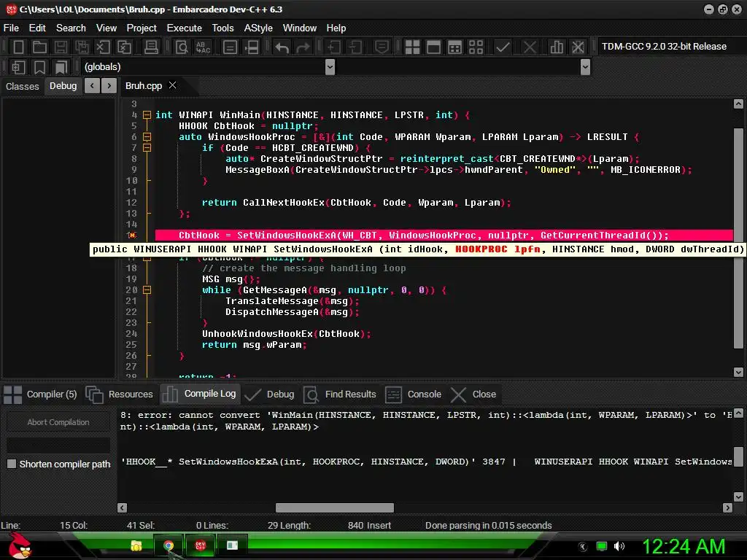Click the right arrow beside Debug tab
747x560 pixels.
pos(109,86)
